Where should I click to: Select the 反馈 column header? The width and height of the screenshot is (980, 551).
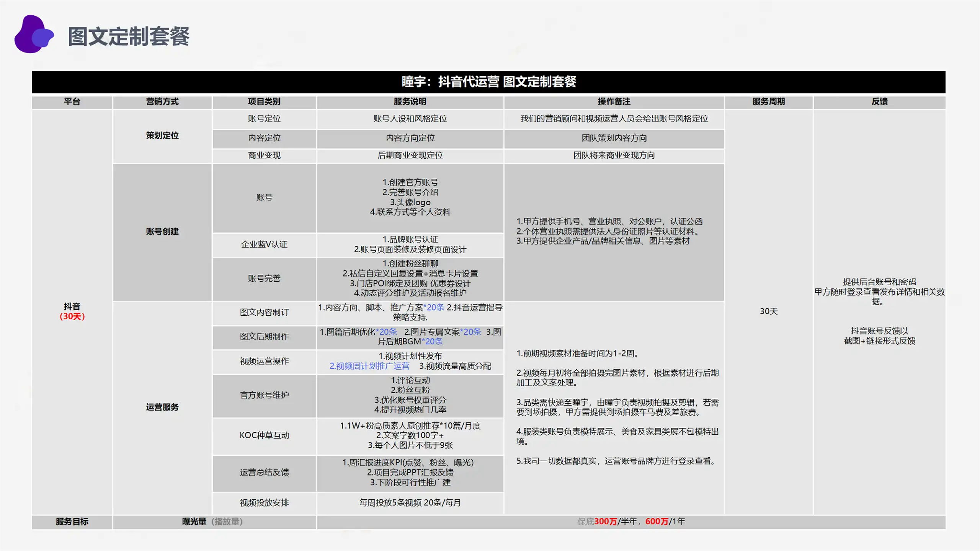[x=879, y=102]
